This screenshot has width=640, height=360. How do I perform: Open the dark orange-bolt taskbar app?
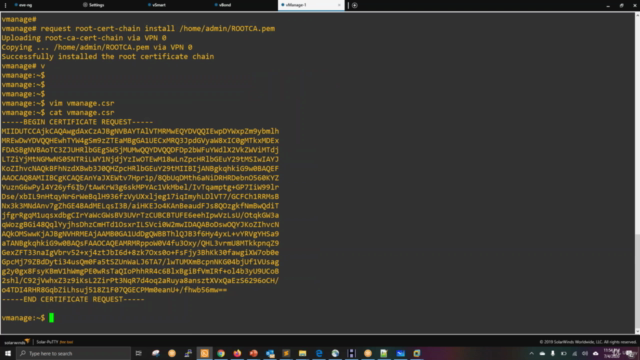tap(286, 353)
